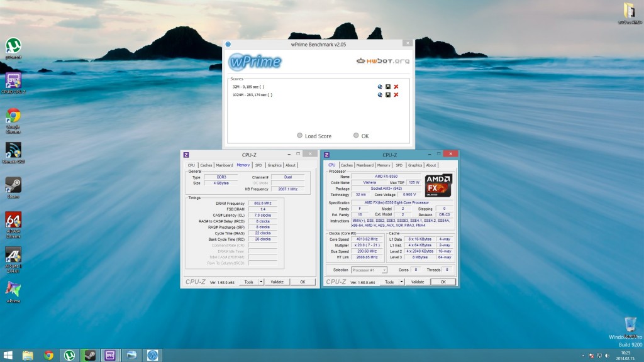Click Validate in left CPU-Z window
Image resolution: width=644 pixels, height=362 pixels.
point(277,282)
